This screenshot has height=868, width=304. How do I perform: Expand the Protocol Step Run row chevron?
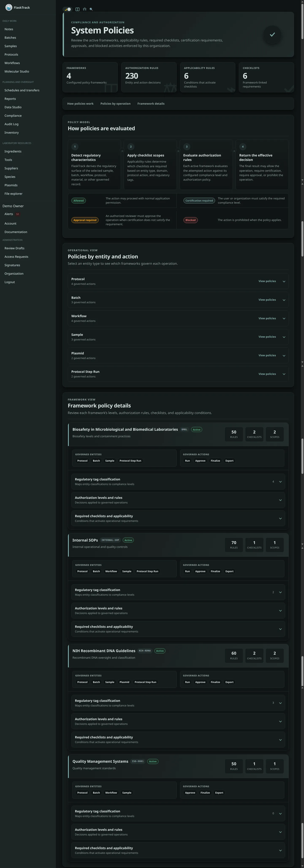(284, 374)
